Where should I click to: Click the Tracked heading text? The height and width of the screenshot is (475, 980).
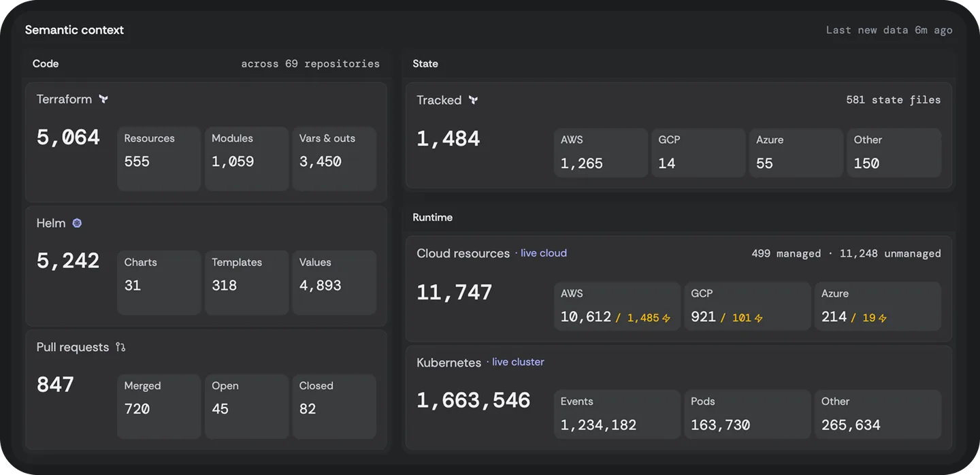tap(439, 100)
